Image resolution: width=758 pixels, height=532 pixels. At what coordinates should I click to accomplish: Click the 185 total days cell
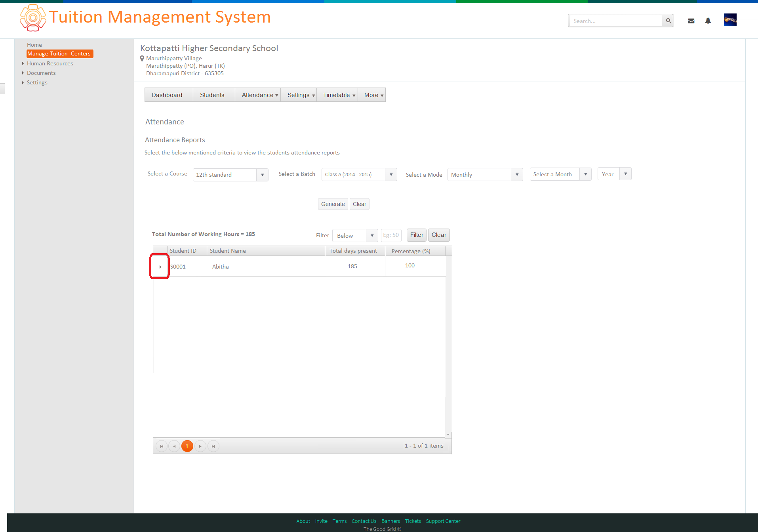[x=355, y=266]
